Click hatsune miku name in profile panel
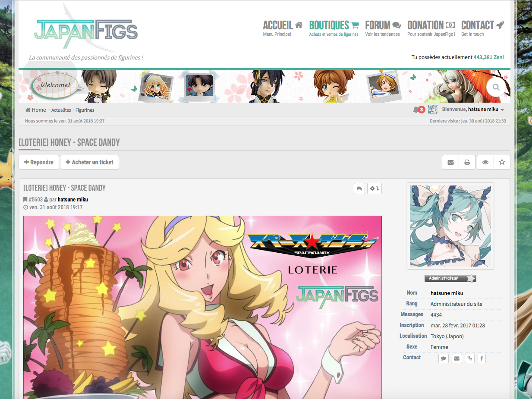 pos(447,293)
